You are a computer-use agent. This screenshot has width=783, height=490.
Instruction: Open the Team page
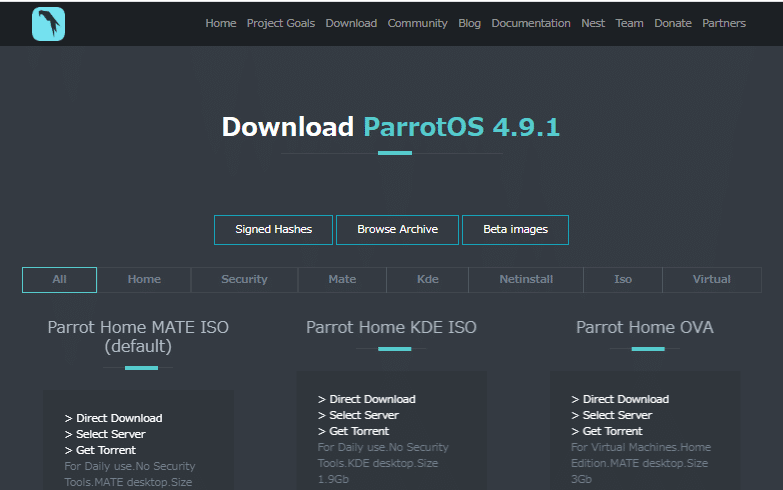(x=629, y=23)
